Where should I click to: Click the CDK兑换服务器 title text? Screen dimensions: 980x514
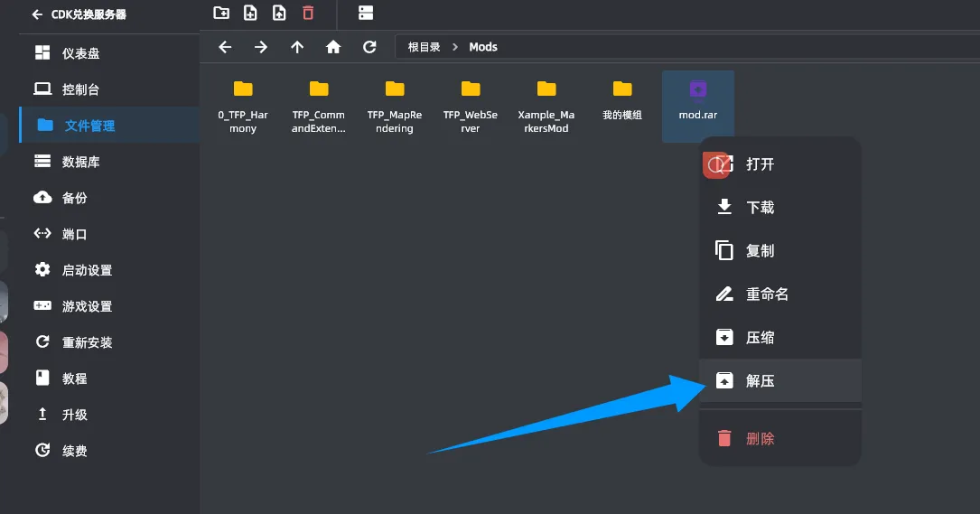coord(89,14)
